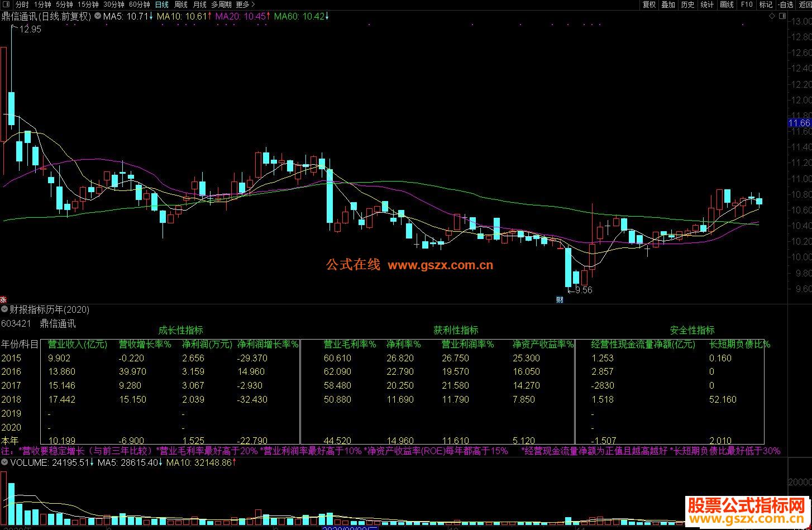Toggle the -自选 watchlist button

click(x=785, y=4)
